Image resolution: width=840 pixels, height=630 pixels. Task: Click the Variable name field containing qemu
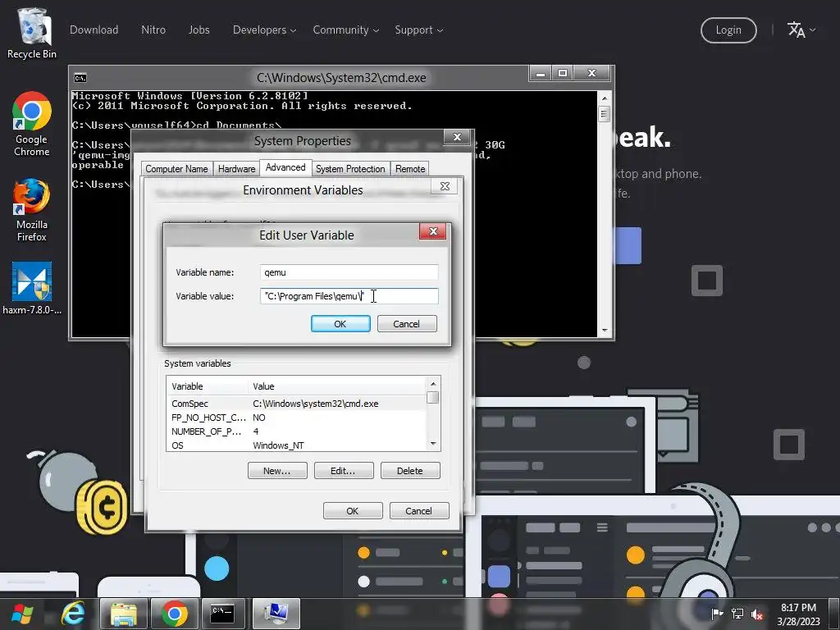pyautogui.click(x=349, y=272)
